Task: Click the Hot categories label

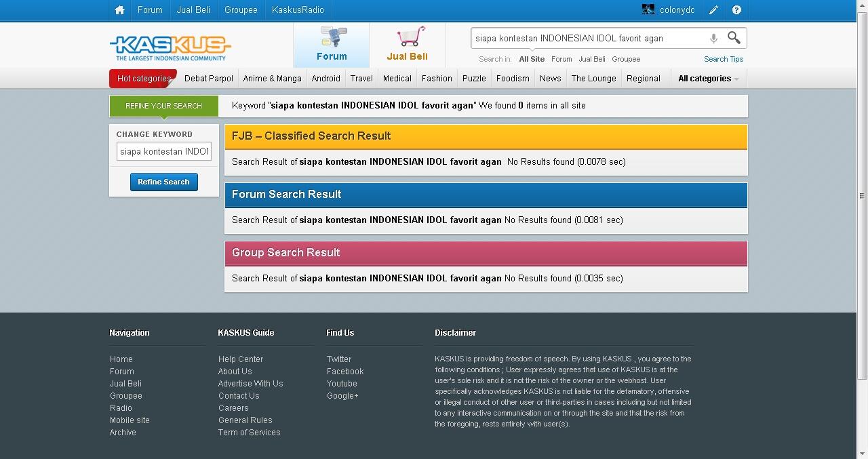Action: (144, 79)
